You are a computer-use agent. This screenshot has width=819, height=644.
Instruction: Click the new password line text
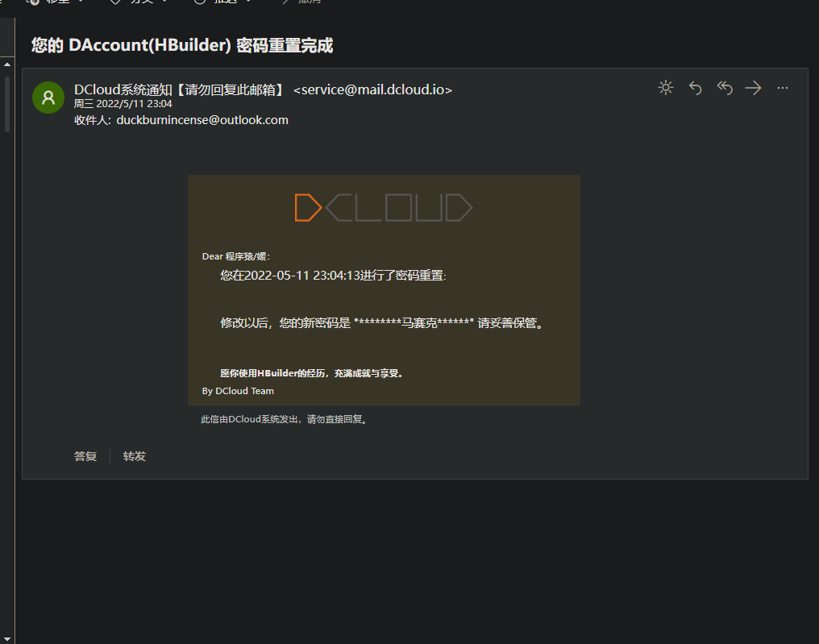383,323
